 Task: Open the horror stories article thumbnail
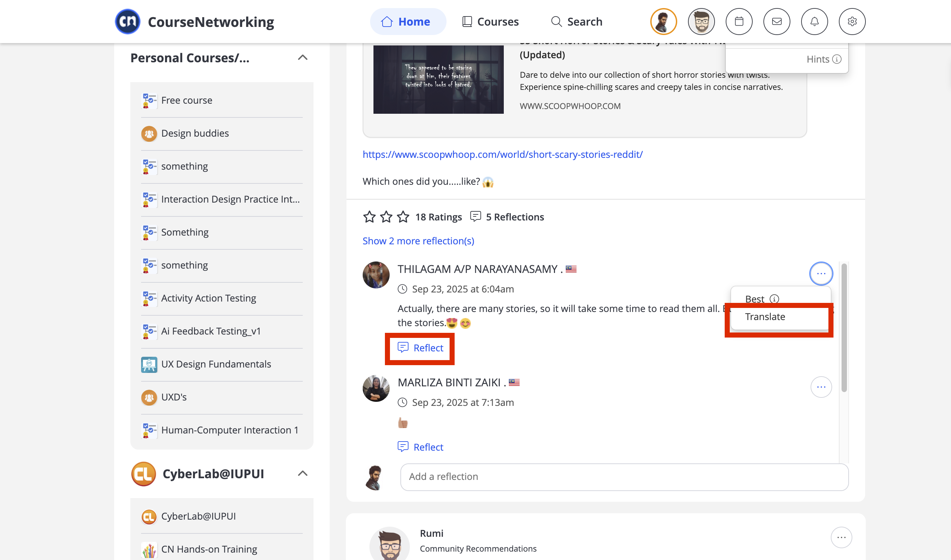pos(438,80)
